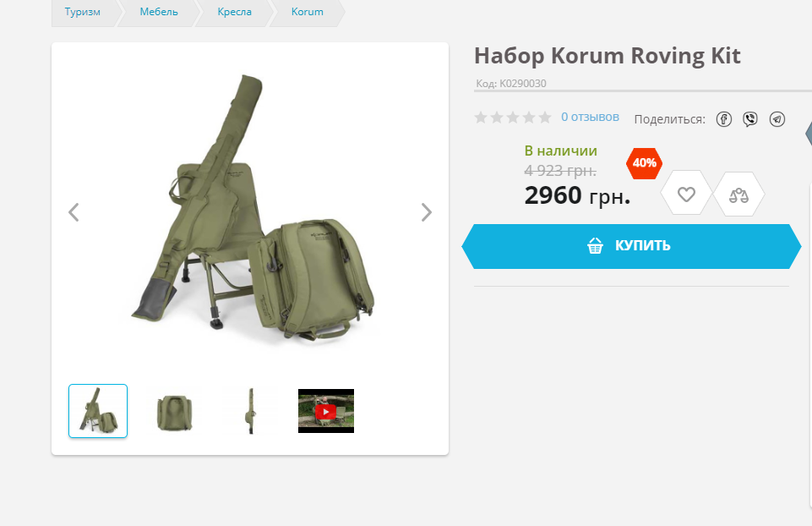Go to Кресла breadcrumb category
The height and width of the screenshot is (526, 812).
(x=234, y=11)
